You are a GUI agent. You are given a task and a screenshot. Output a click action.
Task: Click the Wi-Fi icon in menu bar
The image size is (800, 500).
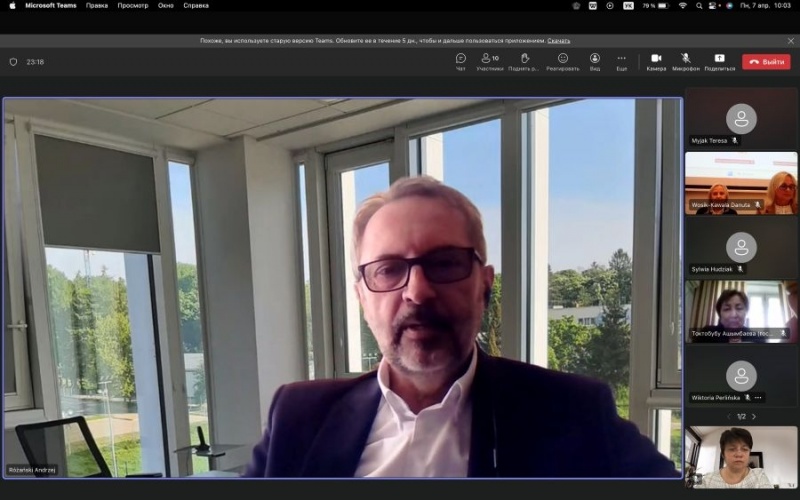click(683, 5)
